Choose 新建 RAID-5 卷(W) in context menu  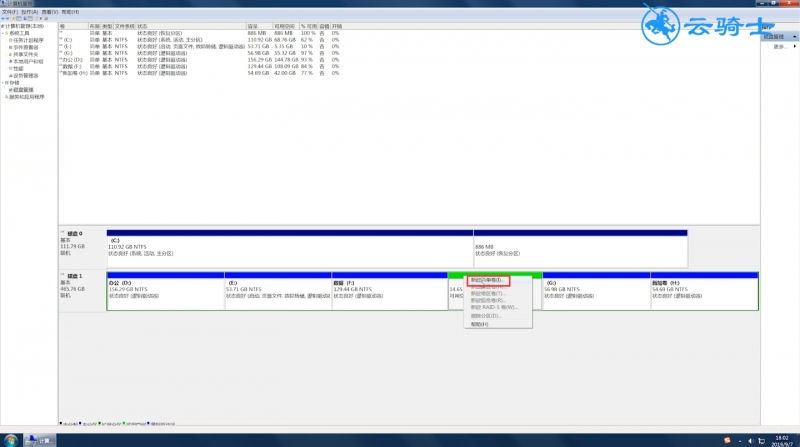coord(494,307)
